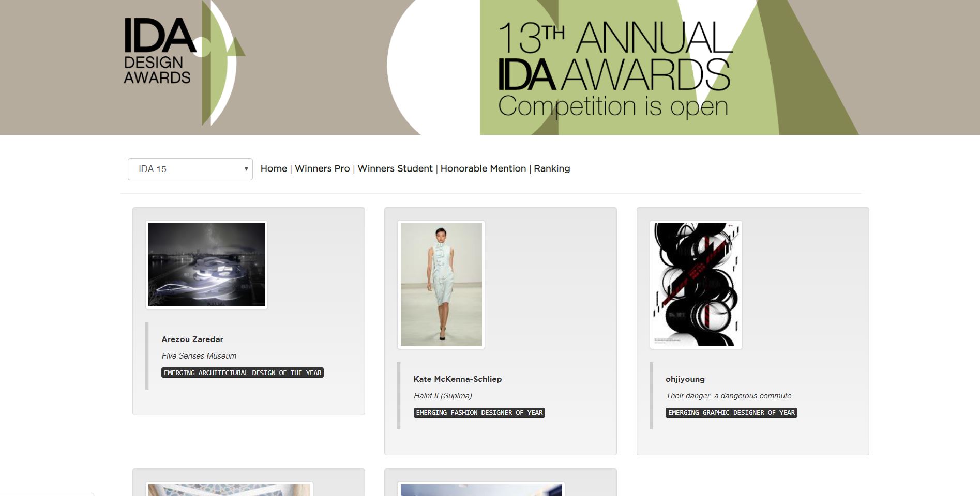The image size is (980, 496).
Task: Click the name Arezou Zaredar
Action: tap(192, 339)
